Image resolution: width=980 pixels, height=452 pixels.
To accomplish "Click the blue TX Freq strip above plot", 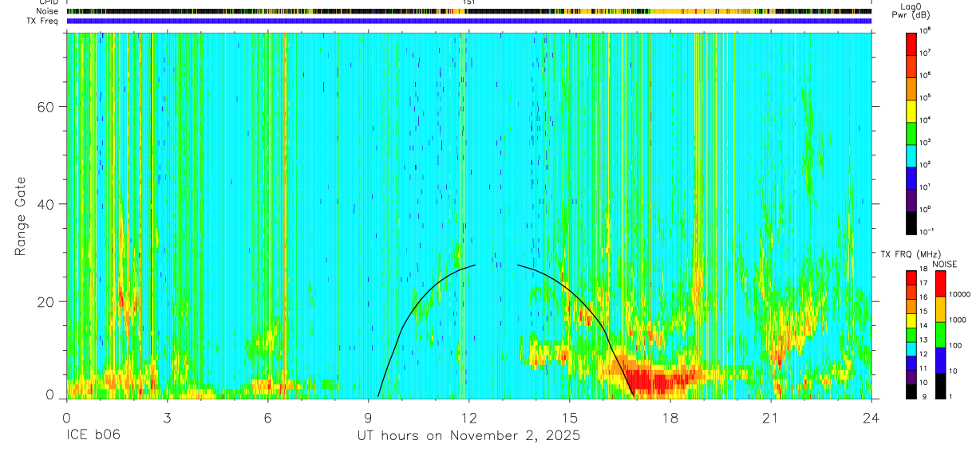I will coord(468,21).
